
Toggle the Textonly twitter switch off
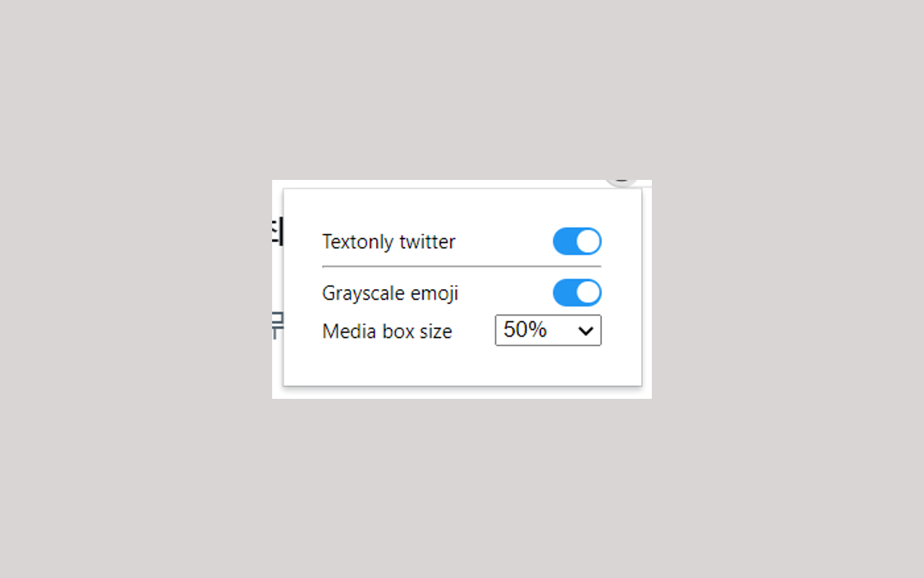point(577,241)
